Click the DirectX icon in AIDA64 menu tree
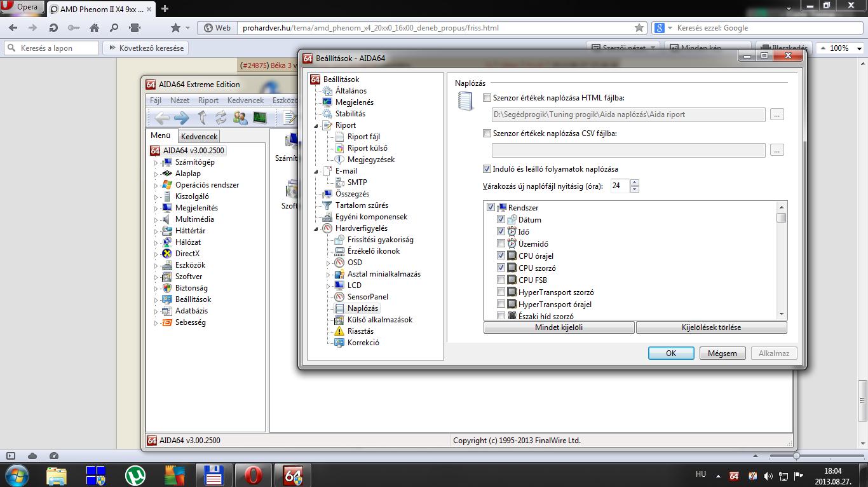Screen dimensions: 868x487 [167, 254]
